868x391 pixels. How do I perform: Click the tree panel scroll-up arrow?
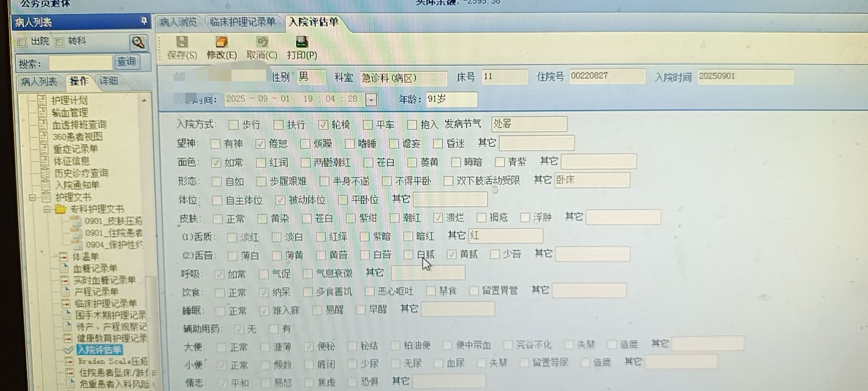pyautogui.click(x=145, y=101)
